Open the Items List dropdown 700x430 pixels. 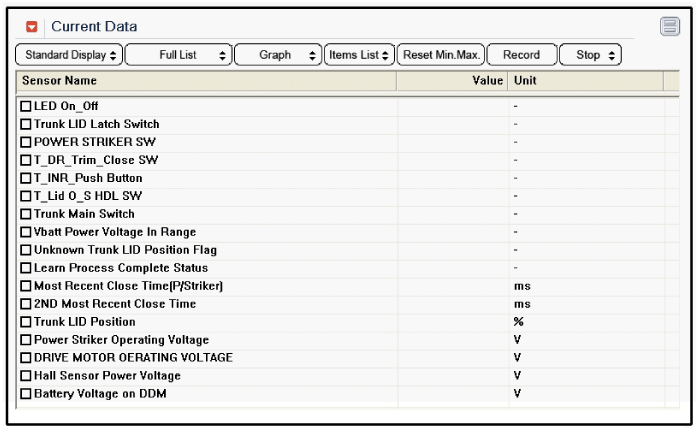(359, 55)
